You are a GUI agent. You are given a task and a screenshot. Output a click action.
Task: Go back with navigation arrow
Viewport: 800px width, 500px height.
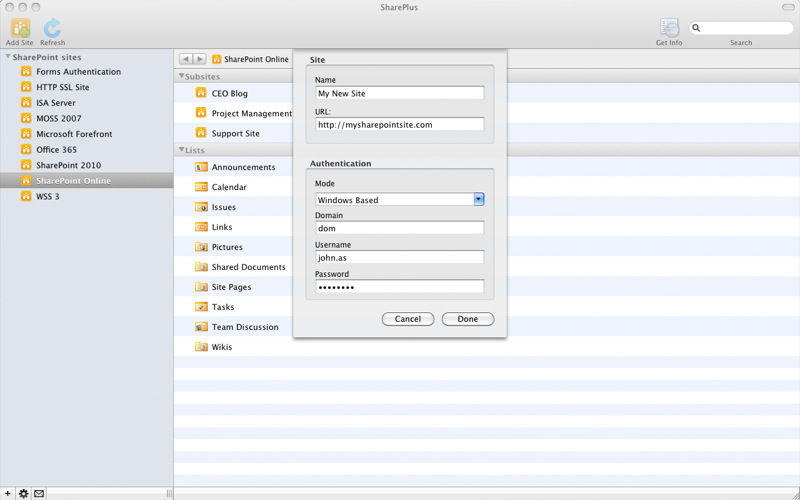186,59
